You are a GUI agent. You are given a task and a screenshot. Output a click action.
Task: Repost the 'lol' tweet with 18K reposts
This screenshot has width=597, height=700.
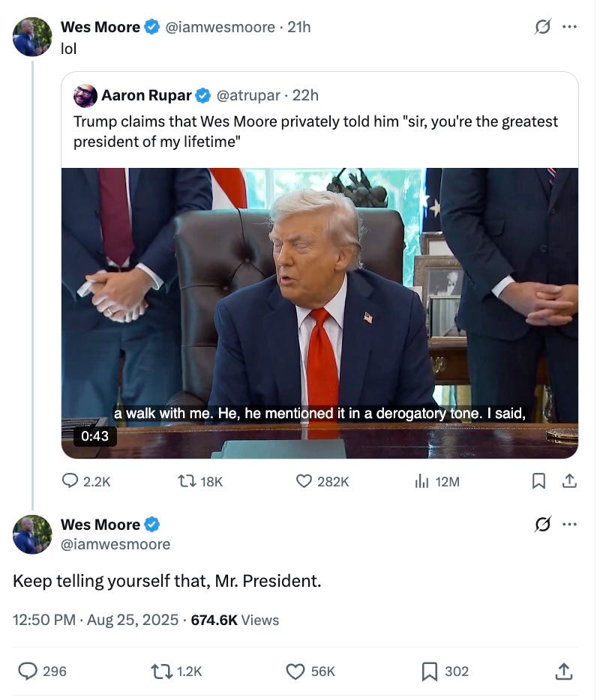click(187, 481)
